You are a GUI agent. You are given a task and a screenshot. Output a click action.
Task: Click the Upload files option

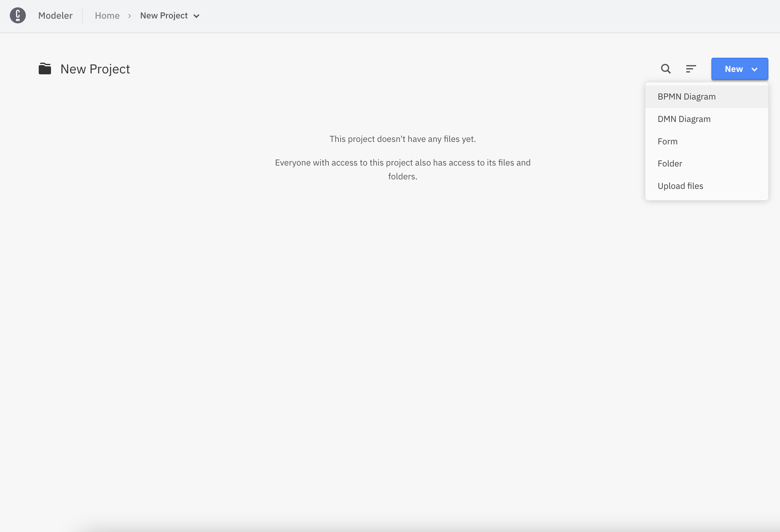tap(680, 186)
